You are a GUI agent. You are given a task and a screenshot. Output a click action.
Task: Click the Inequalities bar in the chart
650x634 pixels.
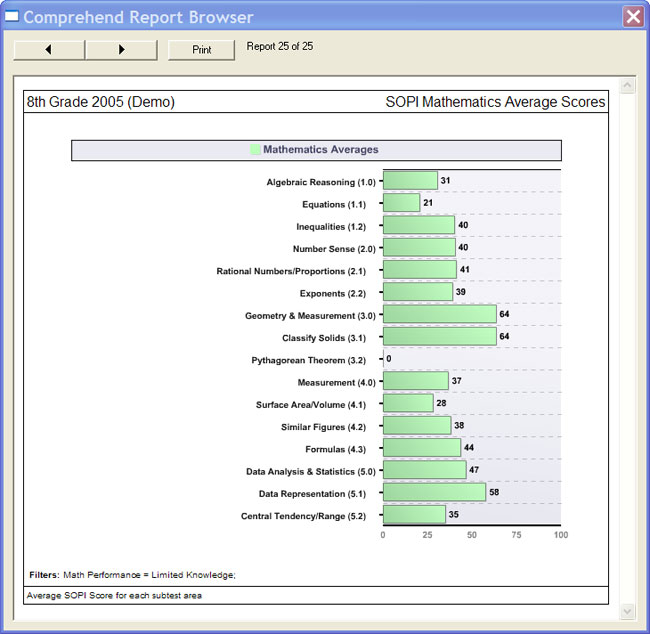419,225
